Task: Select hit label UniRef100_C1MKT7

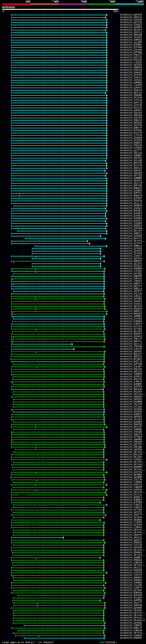Action: click(x=131, y=256)
